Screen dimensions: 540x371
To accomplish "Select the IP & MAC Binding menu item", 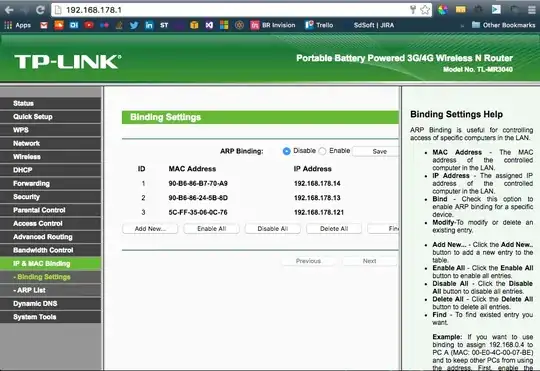I will [51, 264].
